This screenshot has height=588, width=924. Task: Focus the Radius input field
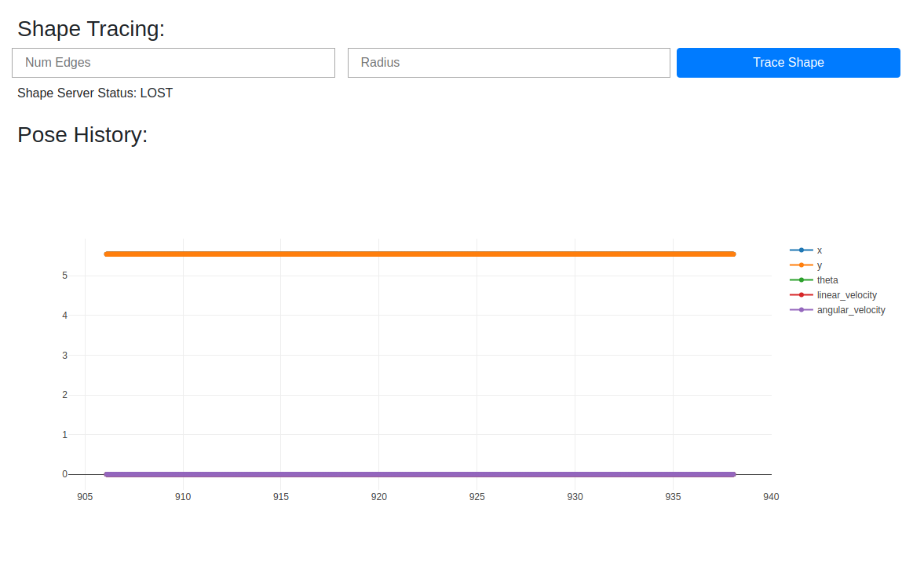click(x=509, y=63)
